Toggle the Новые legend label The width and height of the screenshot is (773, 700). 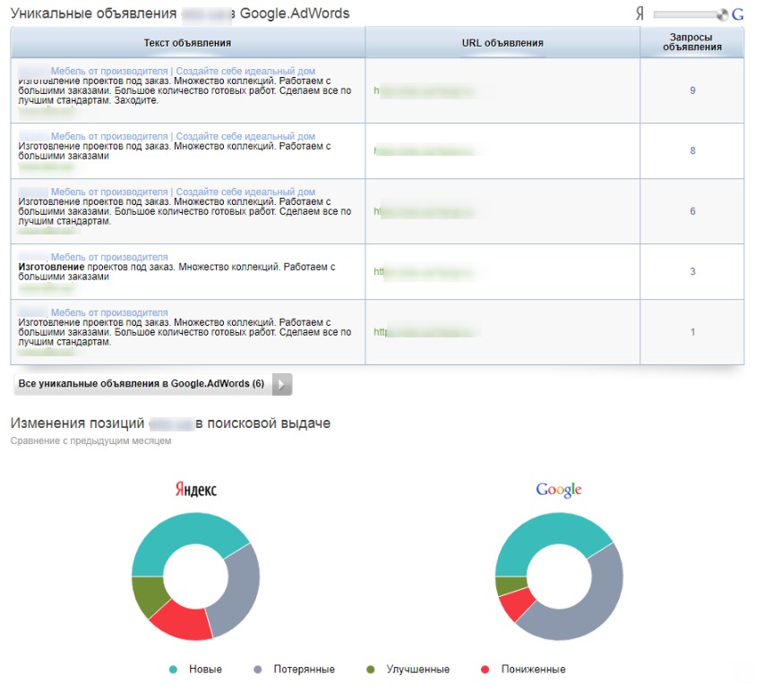(x=206, y=670)
